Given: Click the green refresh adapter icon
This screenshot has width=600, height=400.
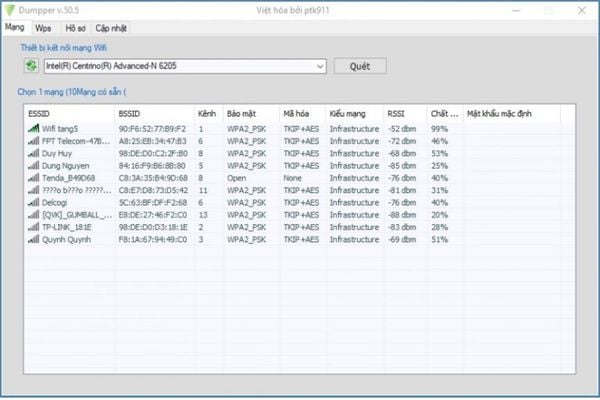Looking at the screenshot, I should (32, 66).
